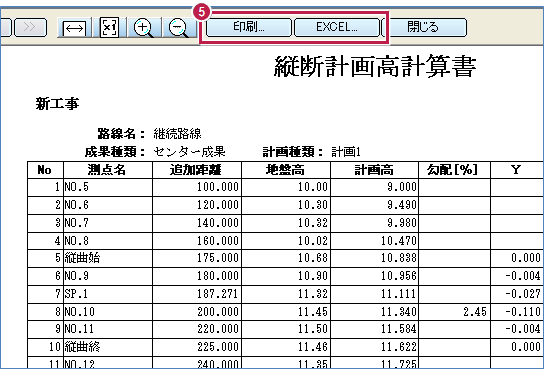Click the -0.110 Y value
This screenshot has width=544, height=369.
coord(523,312)
